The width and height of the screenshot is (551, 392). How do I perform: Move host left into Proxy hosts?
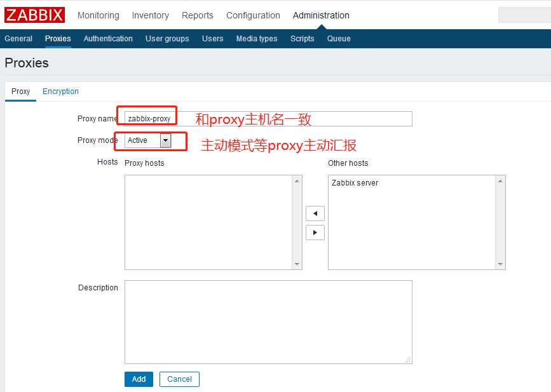click(315, 213)
